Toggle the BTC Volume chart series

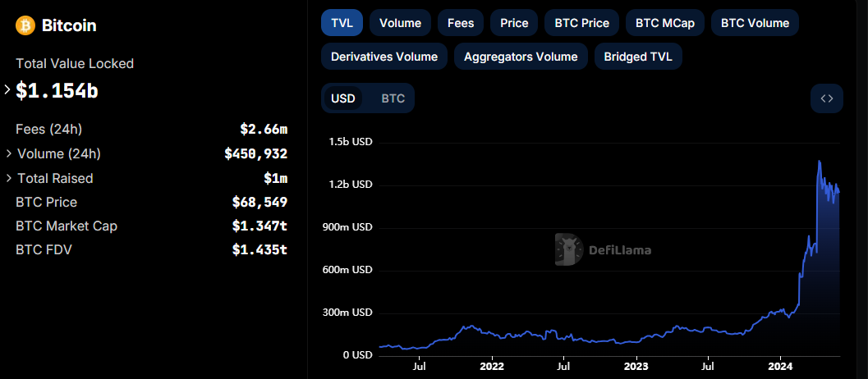[755, 23]
